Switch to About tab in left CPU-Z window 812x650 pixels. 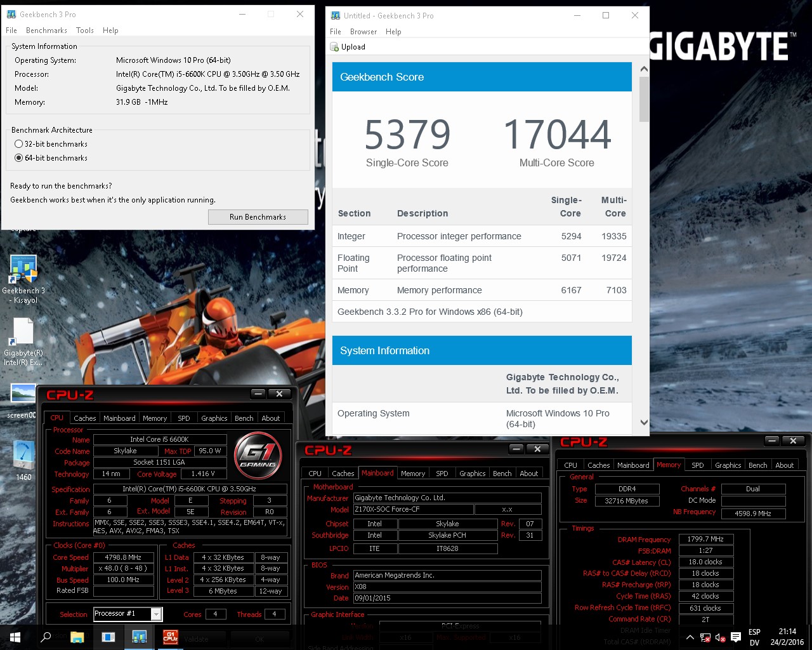click(271, 418)
